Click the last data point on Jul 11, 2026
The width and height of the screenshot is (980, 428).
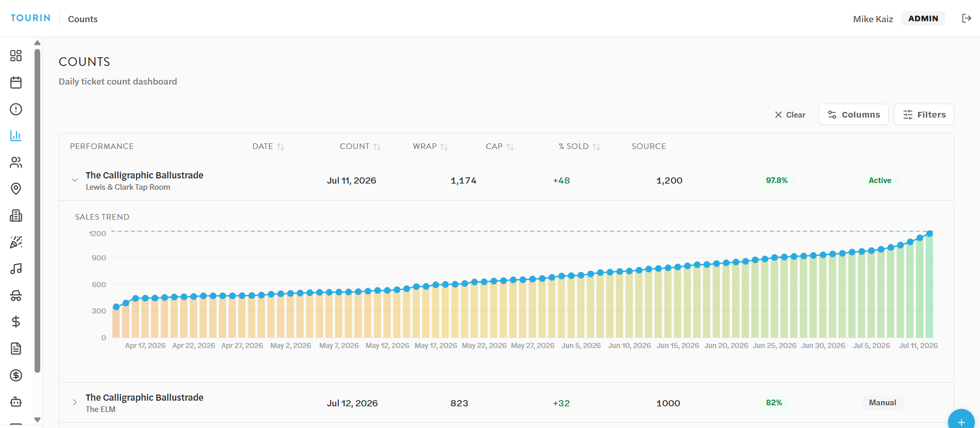tap(929, 234)
